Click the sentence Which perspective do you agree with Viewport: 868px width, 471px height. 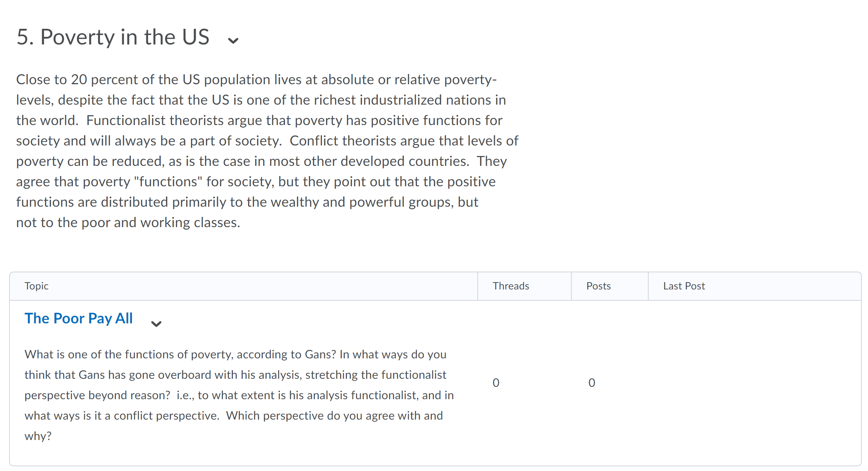[x=335, y=416]
